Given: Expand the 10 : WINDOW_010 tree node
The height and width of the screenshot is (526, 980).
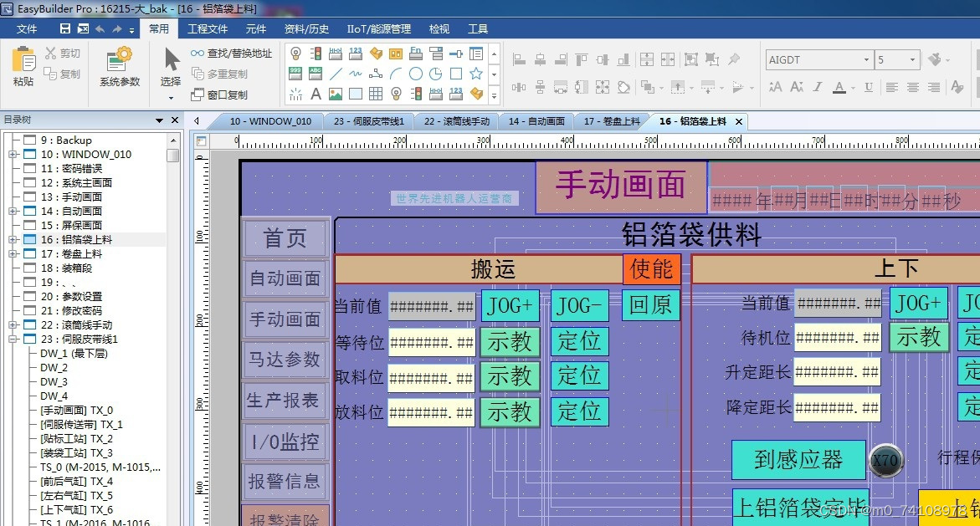Looking at the screenshot, I should (13, 155).
